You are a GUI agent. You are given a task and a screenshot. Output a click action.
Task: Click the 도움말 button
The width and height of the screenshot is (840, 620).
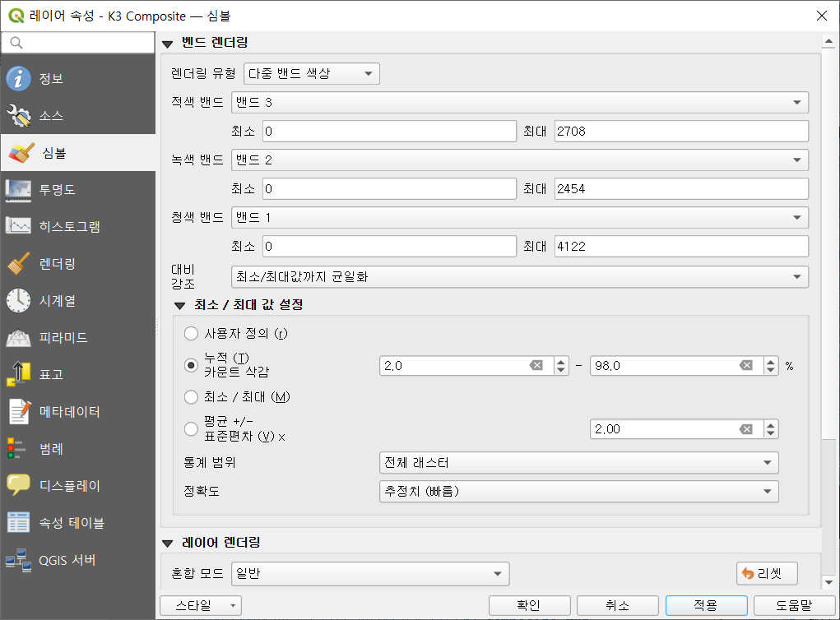[x=795, y=605]
